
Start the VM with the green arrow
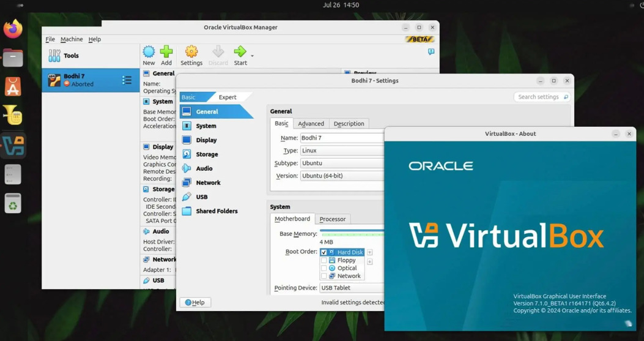pyautogui.click(x=240, y=54)
